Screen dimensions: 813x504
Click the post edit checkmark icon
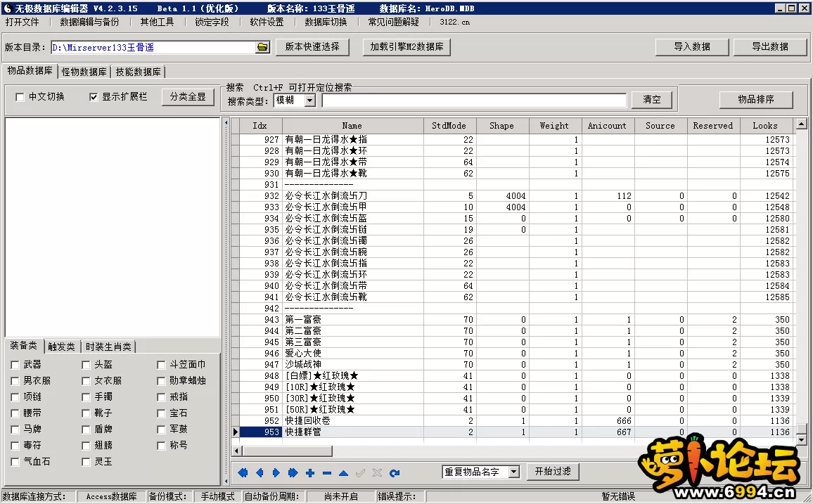tap(360, 472)
